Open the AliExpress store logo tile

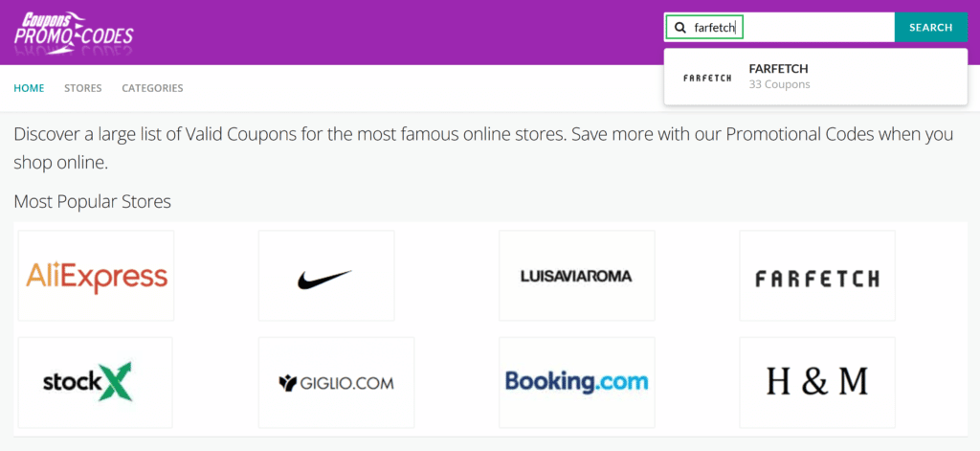coord(97,275)
